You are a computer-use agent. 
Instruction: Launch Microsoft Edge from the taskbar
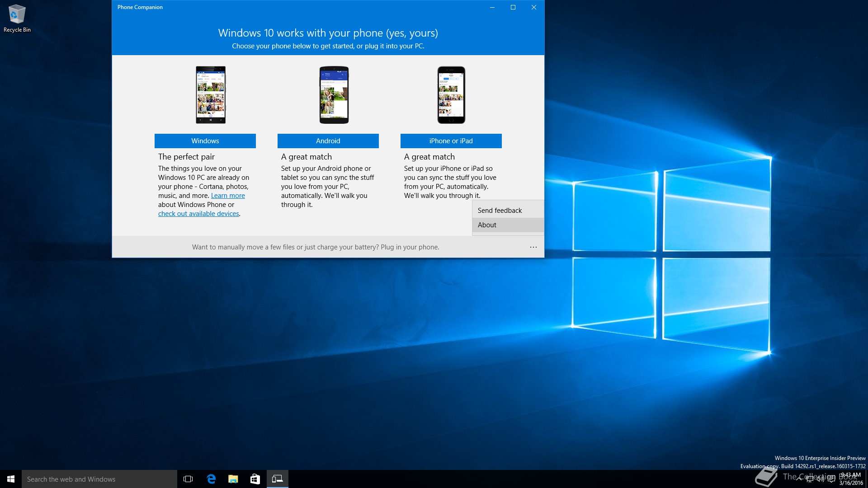click(211, 479)
